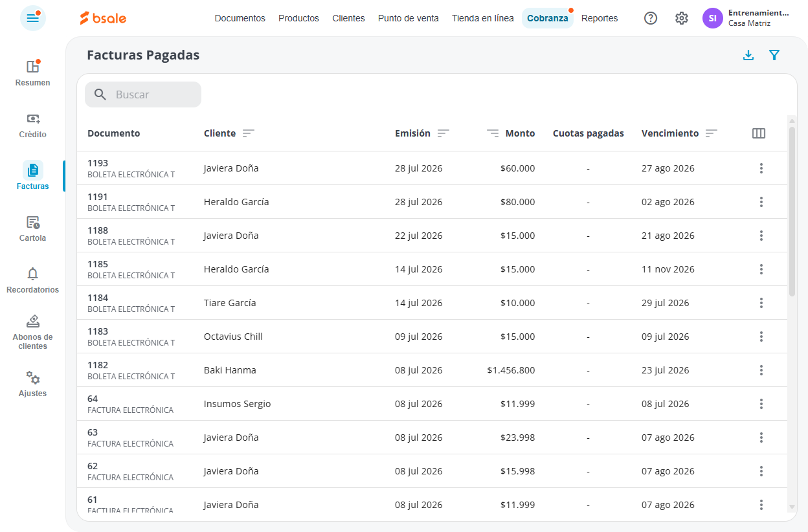Viewport: 808px width, 532px height.
Task: Click the bsale logo
Action: pyautogui.click(x=103, y=18)
